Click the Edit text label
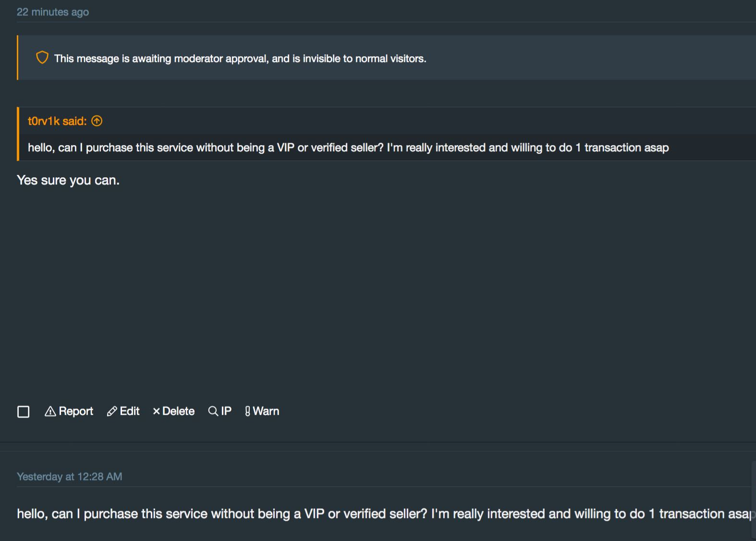The image size is (756, 541). [130, 411]
